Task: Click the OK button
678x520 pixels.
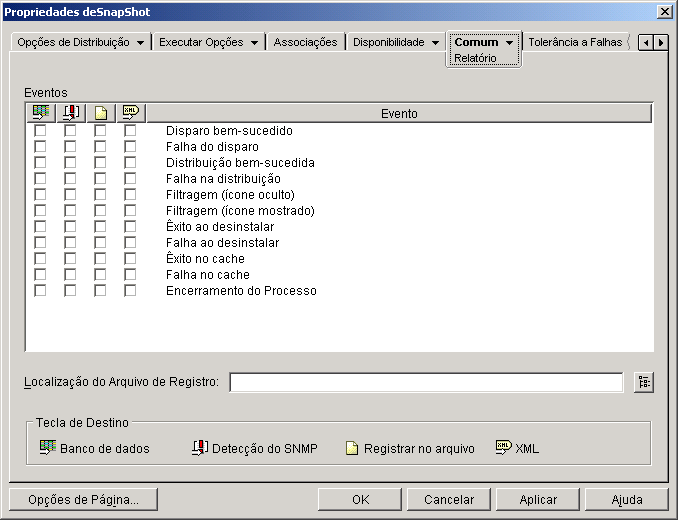Action: click(360, 500)
